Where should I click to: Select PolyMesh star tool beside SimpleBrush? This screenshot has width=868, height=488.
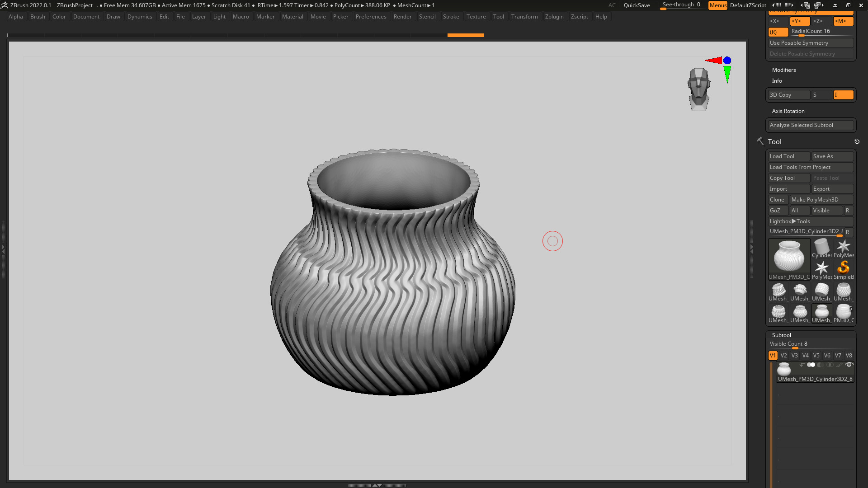coord(822,271)
